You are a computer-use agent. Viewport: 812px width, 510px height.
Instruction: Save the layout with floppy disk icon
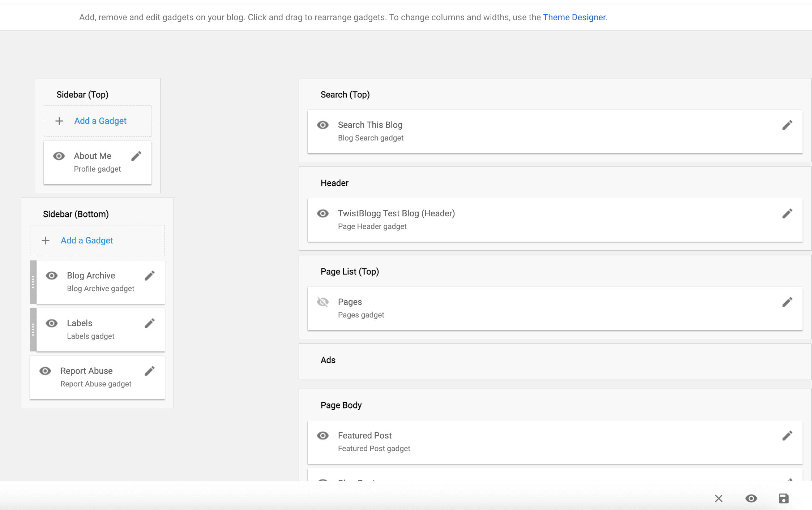click(783, 498)
